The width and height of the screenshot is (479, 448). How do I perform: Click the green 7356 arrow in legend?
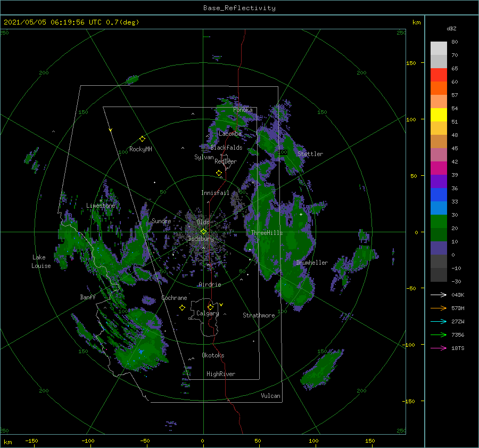click(x=439, y=335)
